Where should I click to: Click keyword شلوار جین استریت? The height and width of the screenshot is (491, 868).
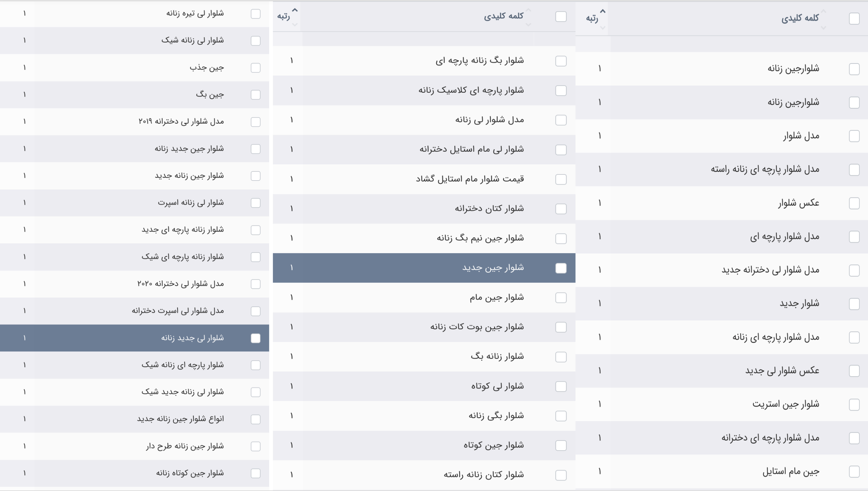coord(786,404)
